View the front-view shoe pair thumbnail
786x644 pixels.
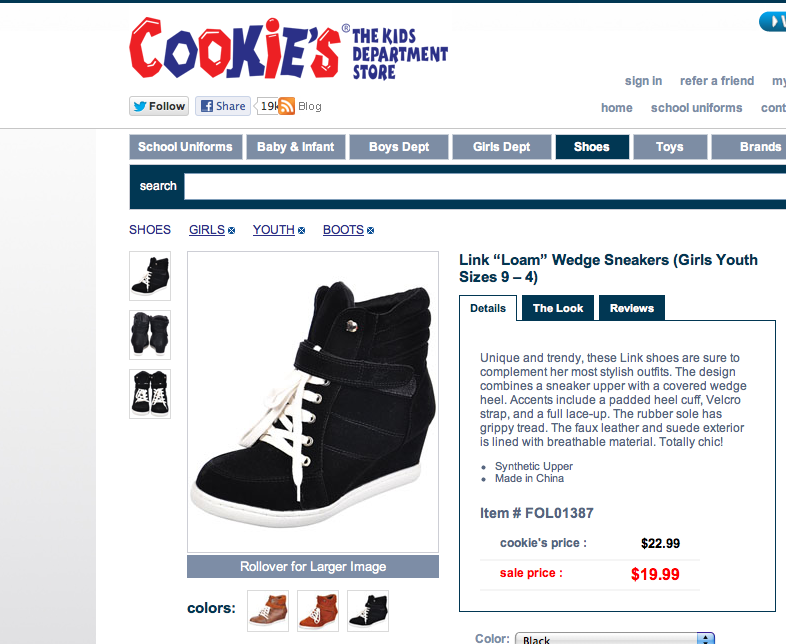click(x=150, y=394)
